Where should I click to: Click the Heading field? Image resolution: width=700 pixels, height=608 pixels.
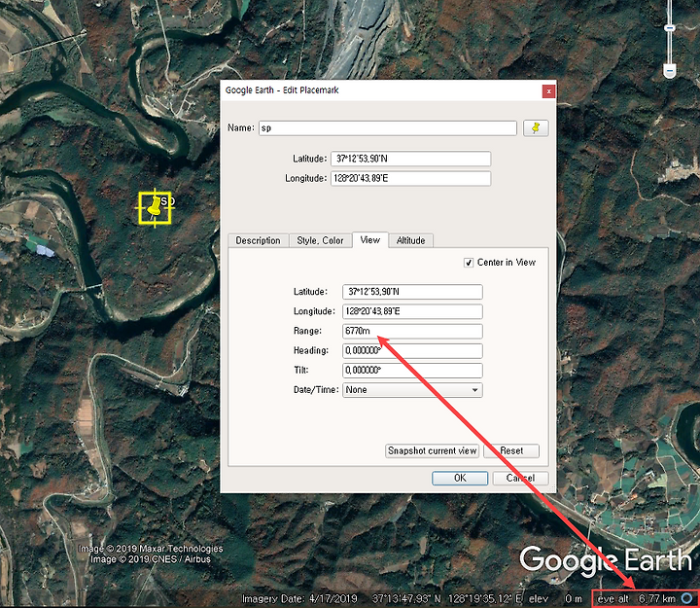[412, 350]
